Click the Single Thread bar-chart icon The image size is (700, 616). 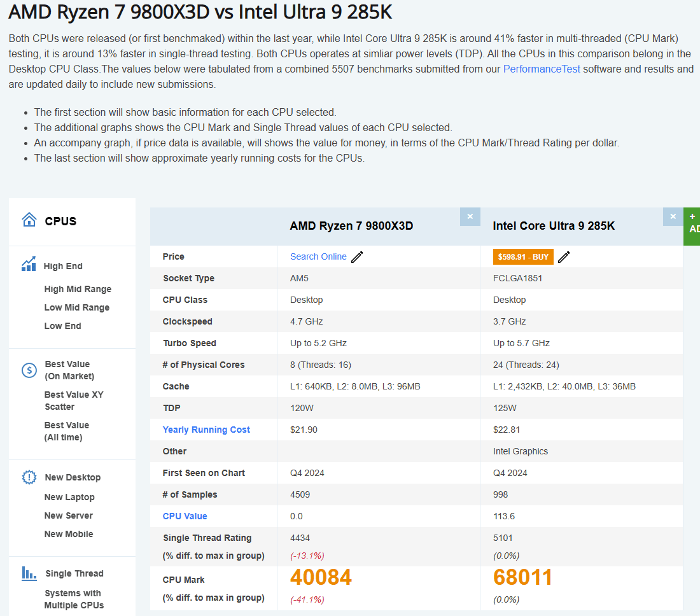click(x=29, y=573)
